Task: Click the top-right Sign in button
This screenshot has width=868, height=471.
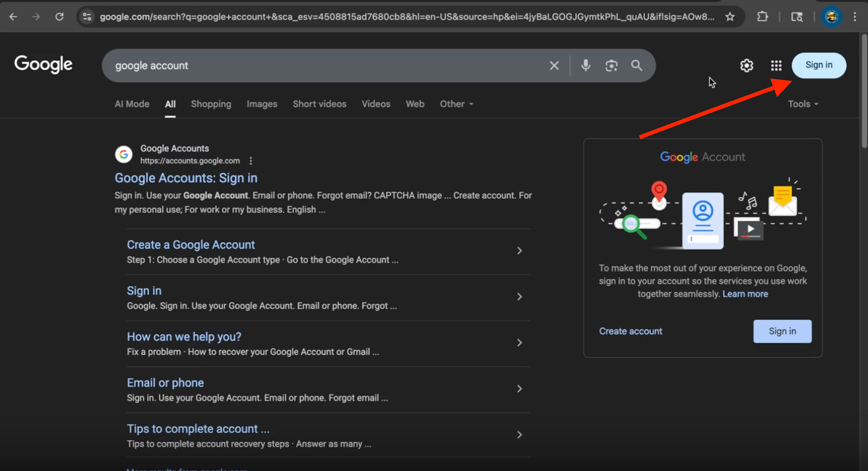Action: click(x=819, y=65)
